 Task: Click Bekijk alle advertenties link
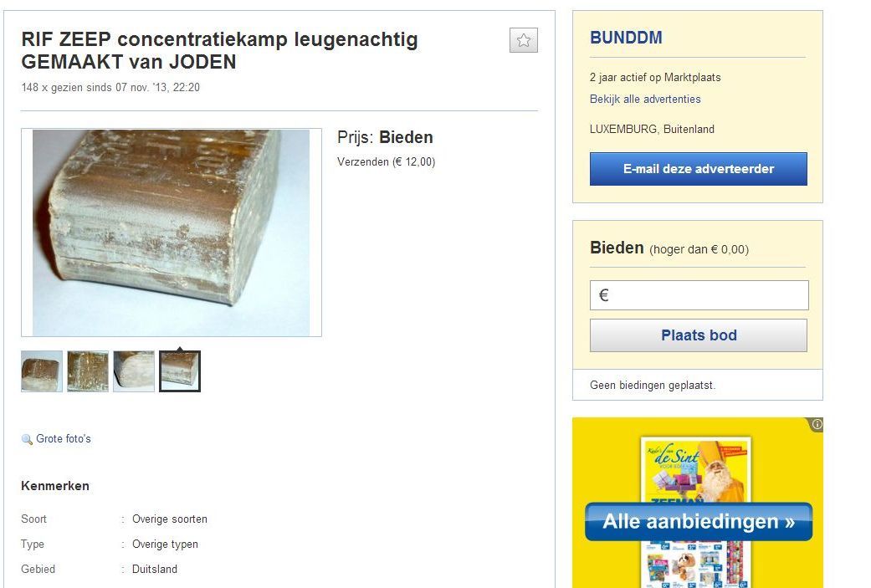click(645, 99)
